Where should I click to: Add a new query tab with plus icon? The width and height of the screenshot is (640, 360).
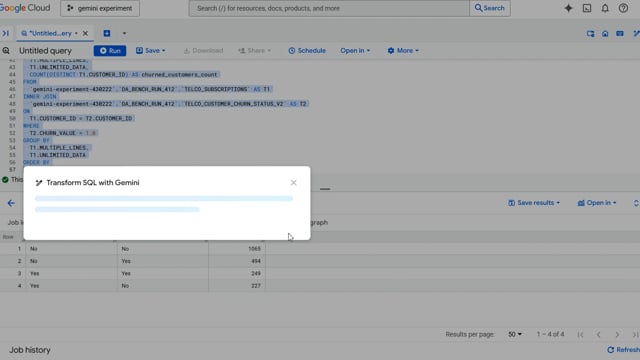pos(107,33)
